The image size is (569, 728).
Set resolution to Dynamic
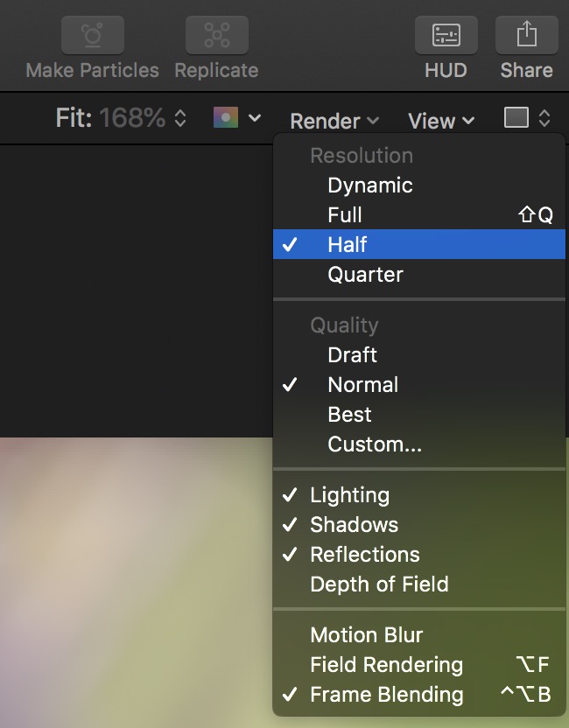pyautogui.click(x=369, y=185)
